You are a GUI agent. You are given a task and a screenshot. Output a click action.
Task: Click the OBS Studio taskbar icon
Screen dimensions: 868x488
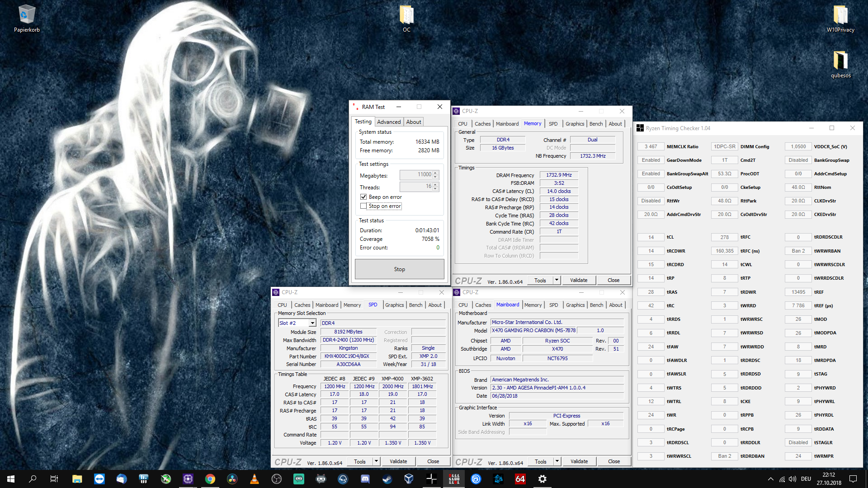[277, 479]
